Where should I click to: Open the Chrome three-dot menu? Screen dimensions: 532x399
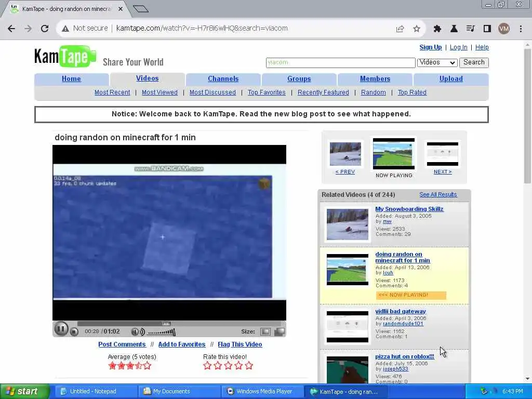point(521,29)
